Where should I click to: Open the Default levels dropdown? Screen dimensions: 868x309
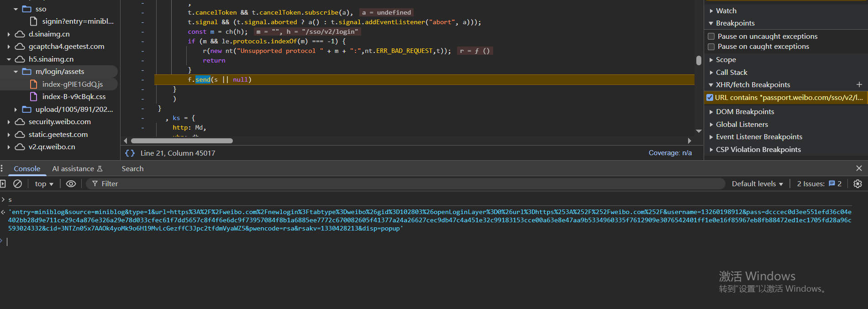[x=757, y=184]
